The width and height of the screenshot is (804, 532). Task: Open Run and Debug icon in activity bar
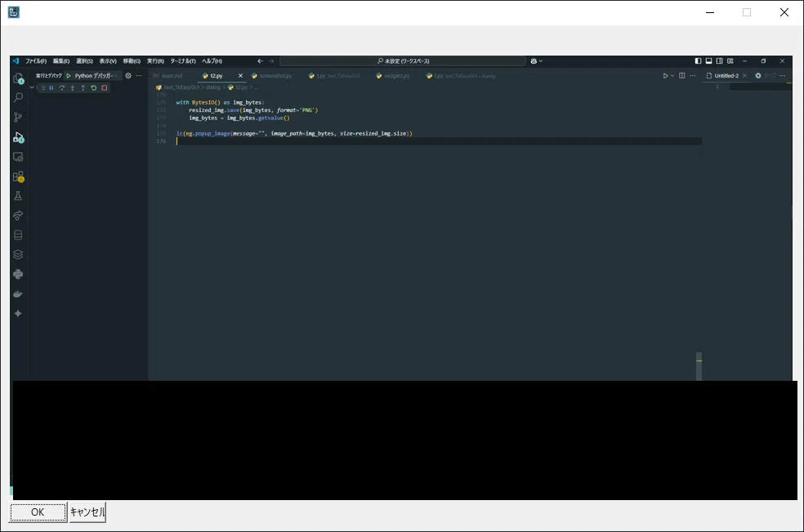tap(19, 137)
